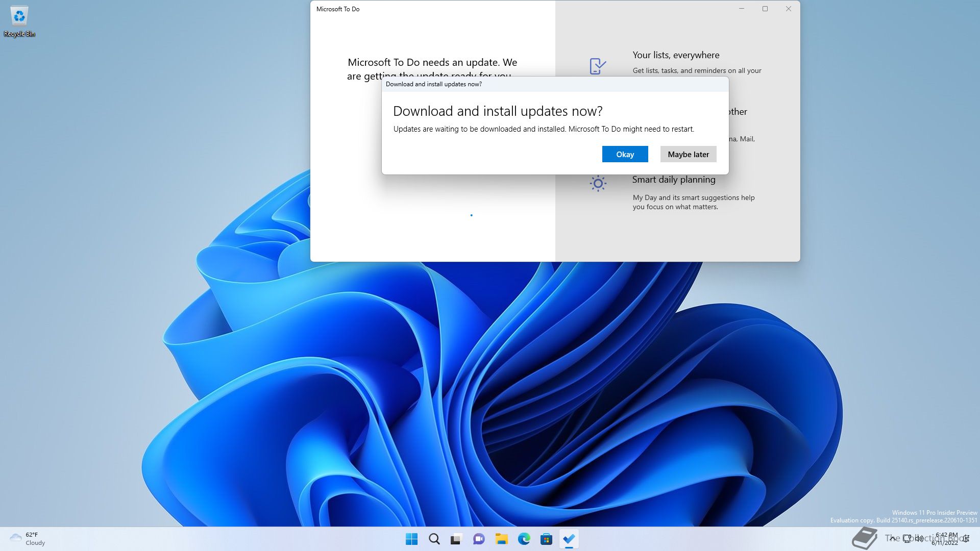Click the Microsoft To Do window title
The width and height of the screenshot is (980, 551).
pyautogui.click(x=338, y=9)
